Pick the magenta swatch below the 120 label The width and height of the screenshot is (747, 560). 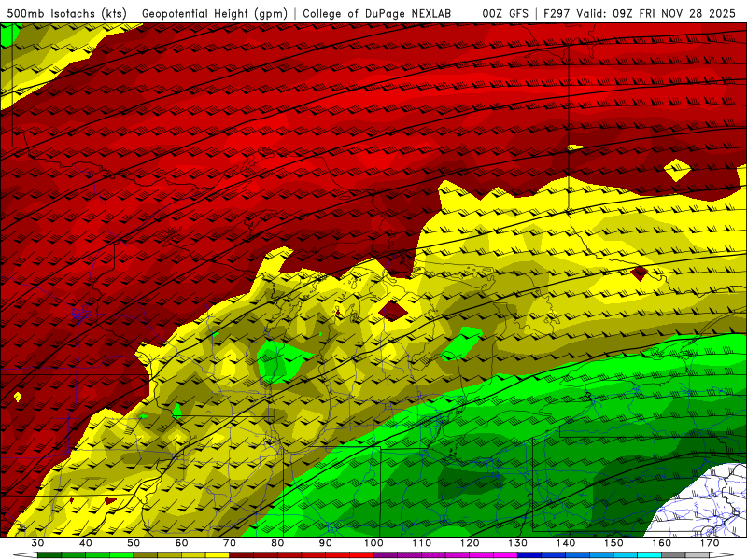pos(482,555)
